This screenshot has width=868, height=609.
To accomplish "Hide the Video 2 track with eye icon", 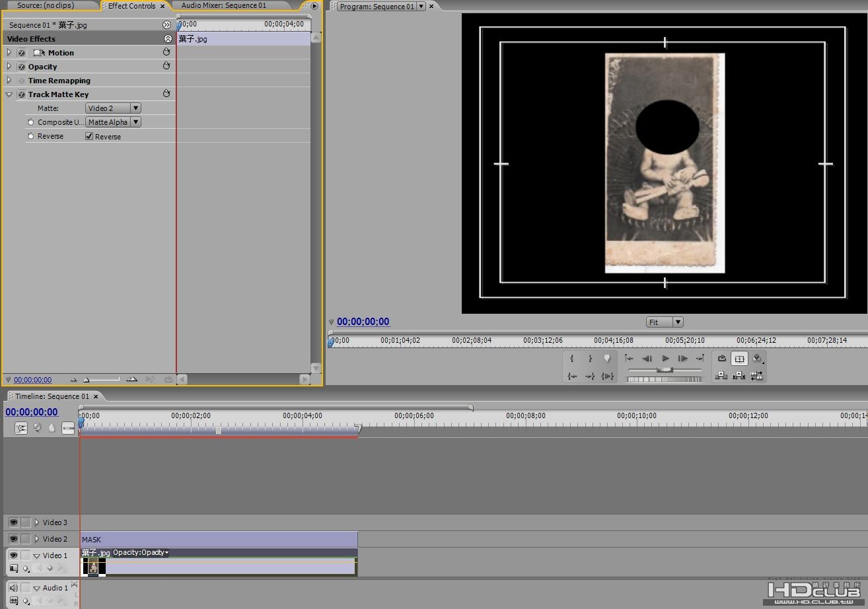I will coord(13,539).
